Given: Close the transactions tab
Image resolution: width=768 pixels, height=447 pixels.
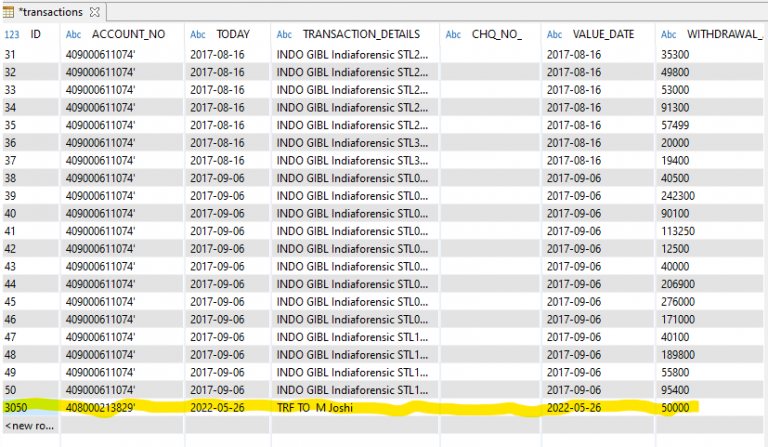Looking at the screenshot, I should (95, 12).
